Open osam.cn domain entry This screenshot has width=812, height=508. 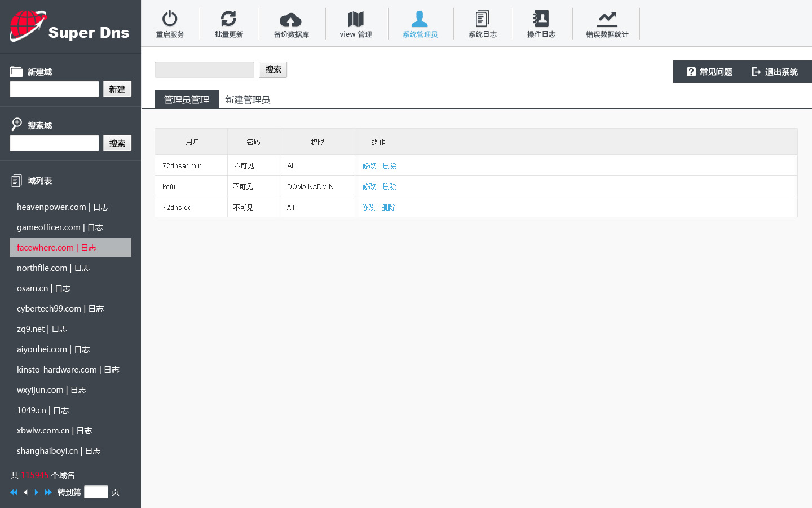click(32, 288)
